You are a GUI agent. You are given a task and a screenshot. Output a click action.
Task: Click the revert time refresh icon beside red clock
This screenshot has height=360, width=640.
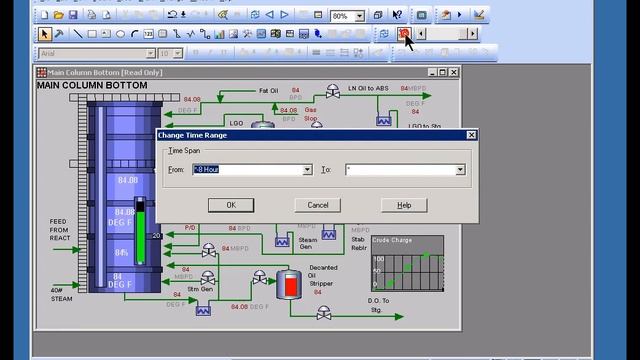click(x=384, y=34)
